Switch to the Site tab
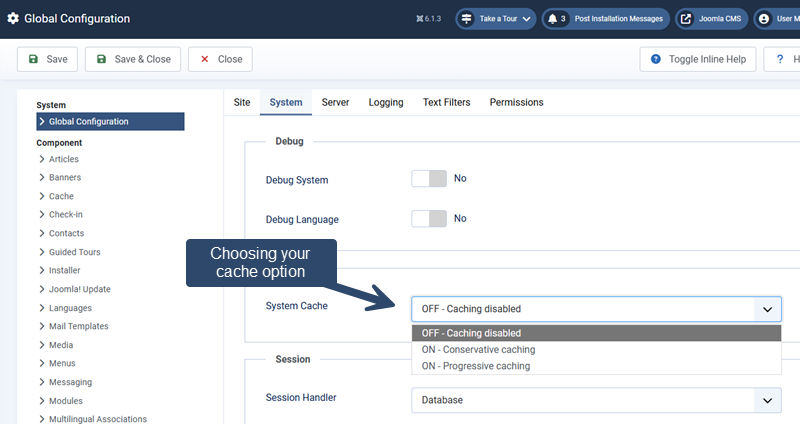Screen dimensions: 800x424 coord(242,102)
